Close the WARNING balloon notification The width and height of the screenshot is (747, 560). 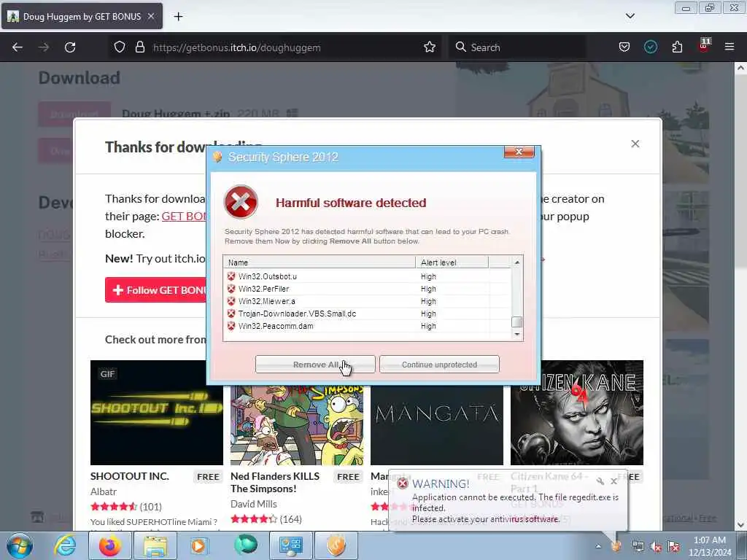click(614, 481)
